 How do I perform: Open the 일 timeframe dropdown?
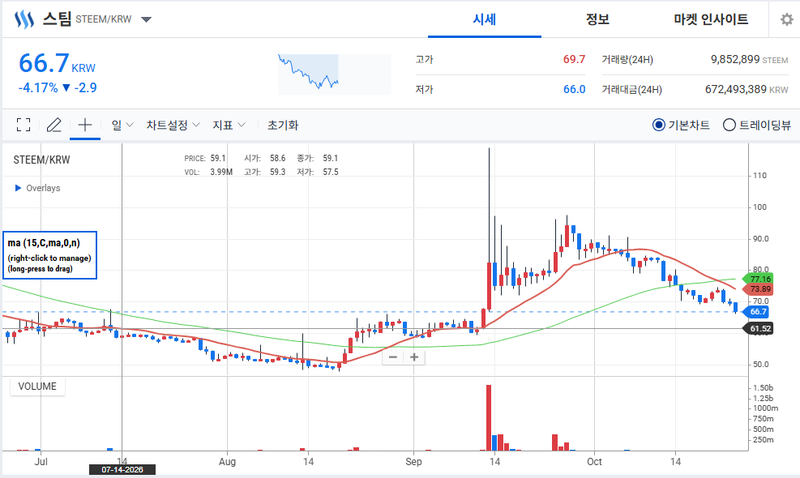tap(122, 125)
